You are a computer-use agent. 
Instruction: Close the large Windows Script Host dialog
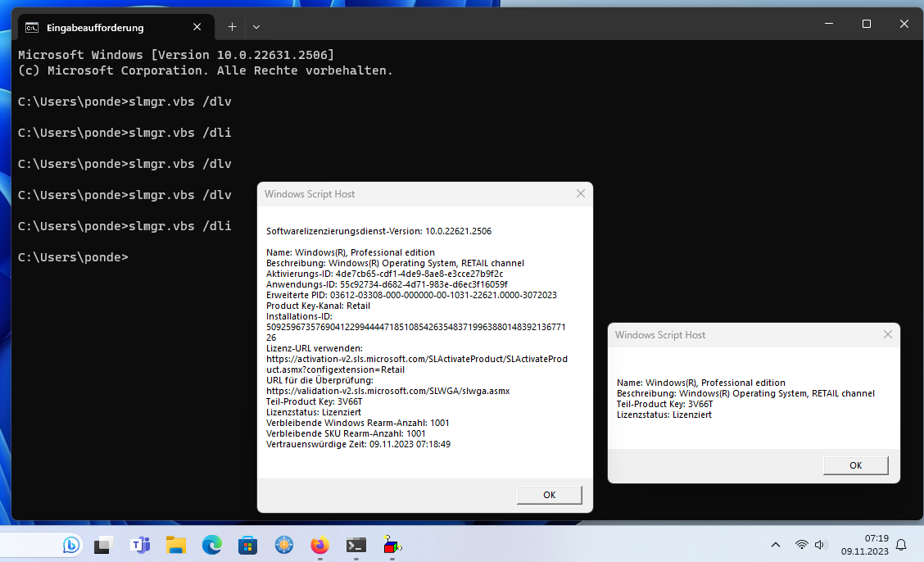(x=581, y=194)
